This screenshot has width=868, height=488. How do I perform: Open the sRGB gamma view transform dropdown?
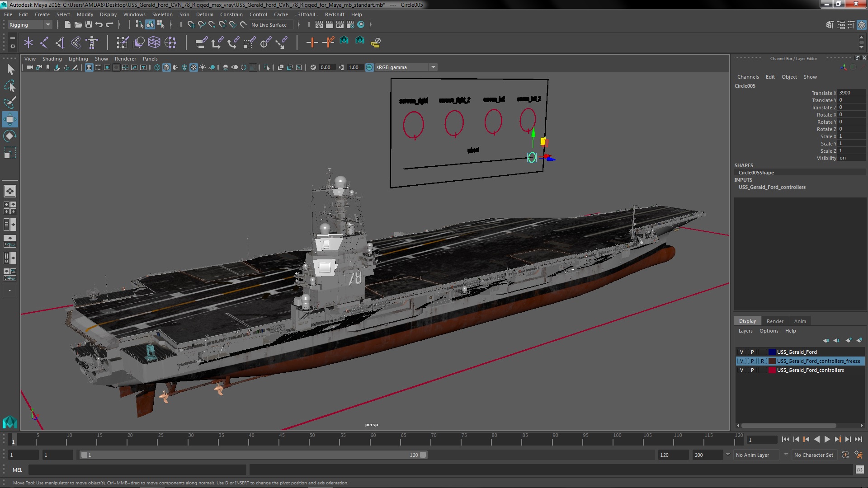[406, 67]
